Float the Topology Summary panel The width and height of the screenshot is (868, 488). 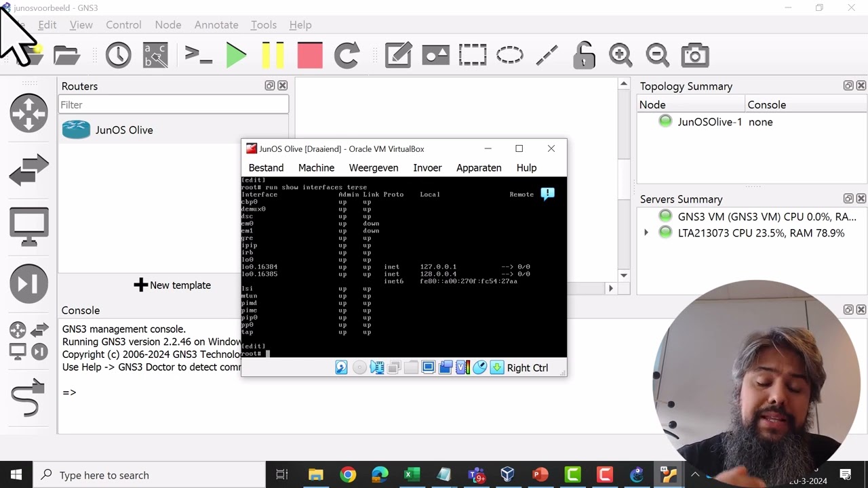[848, 85]
